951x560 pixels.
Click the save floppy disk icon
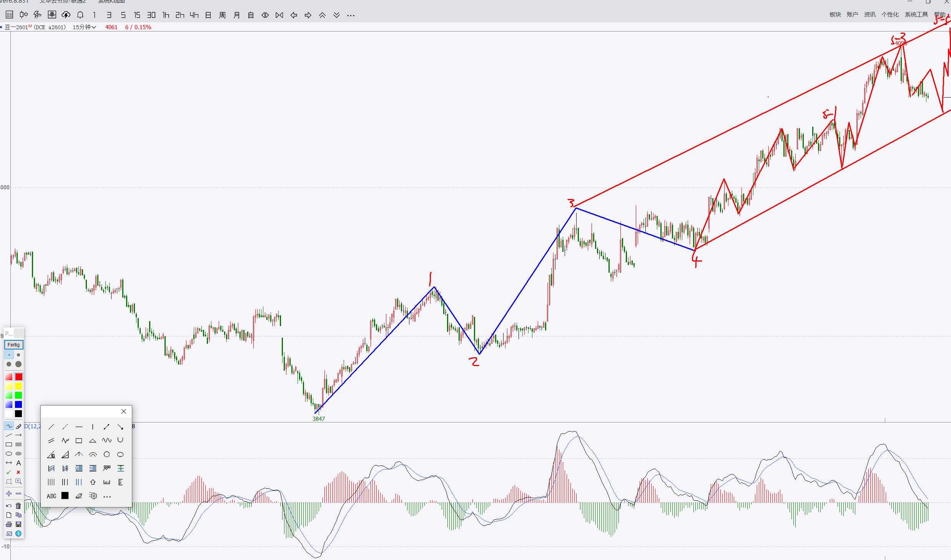(18, 524)
